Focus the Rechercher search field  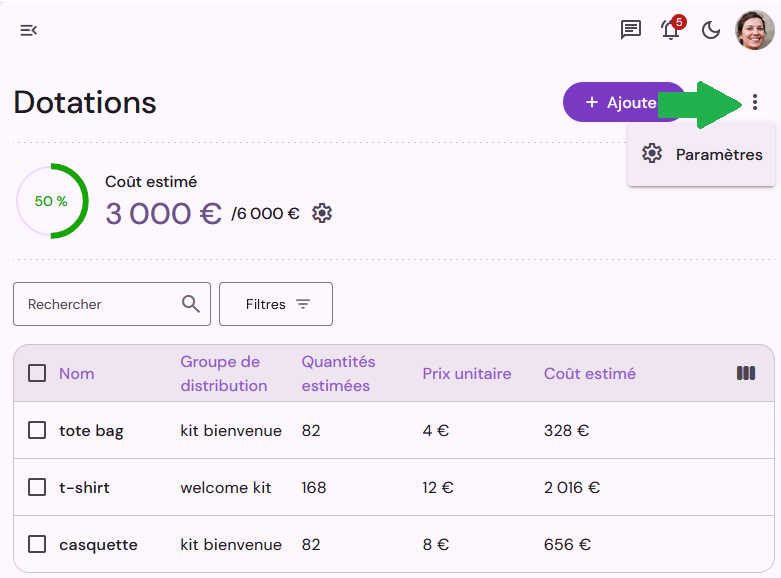pyautogui.click(x=112, y=304)
